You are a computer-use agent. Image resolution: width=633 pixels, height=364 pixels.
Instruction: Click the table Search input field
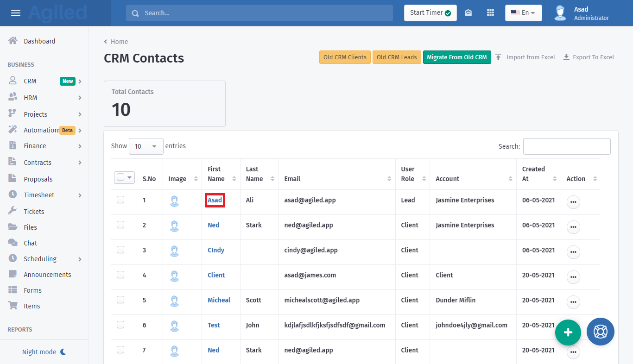coord(566,146)
